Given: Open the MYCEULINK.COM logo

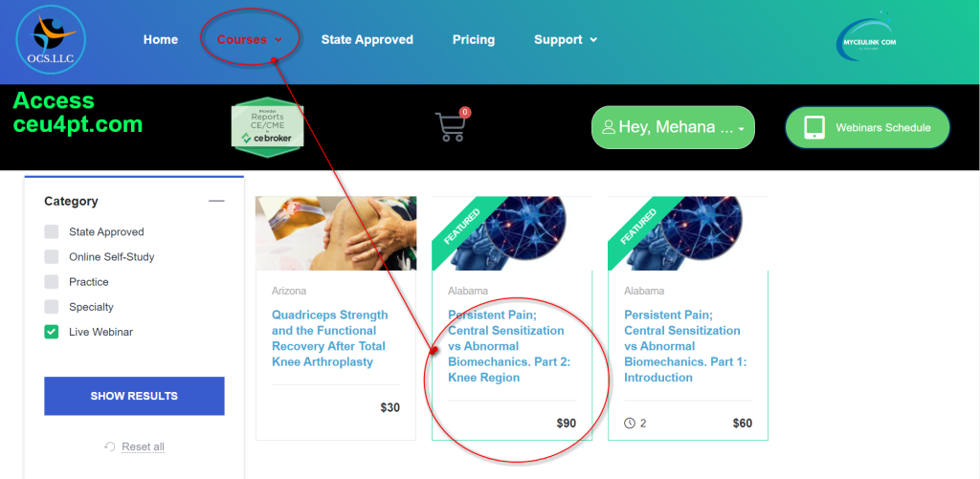Looking at the screenshot, I should pyautogui.click(x=869, y=39).
